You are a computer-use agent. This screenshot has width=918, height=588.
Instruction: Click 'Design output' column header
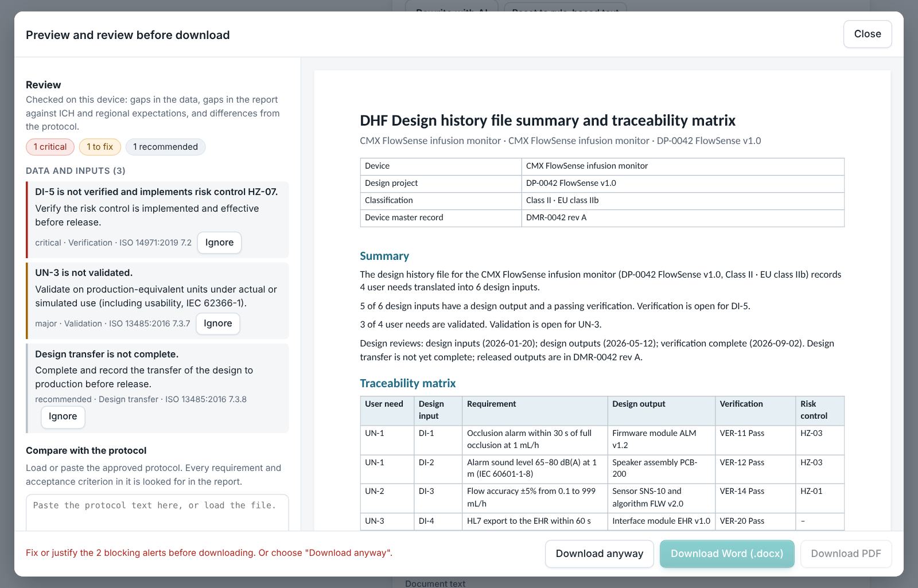662,410
